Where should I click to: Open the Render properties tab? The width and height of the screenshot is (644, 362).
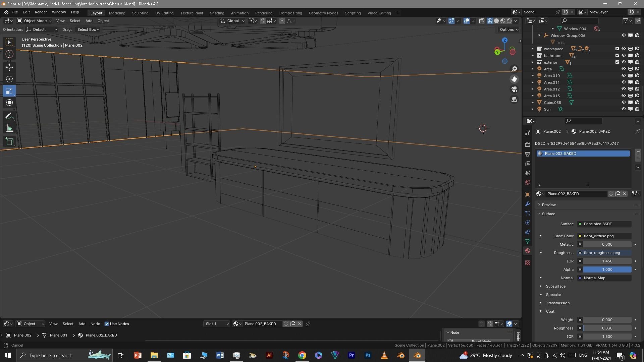(528, 144)
